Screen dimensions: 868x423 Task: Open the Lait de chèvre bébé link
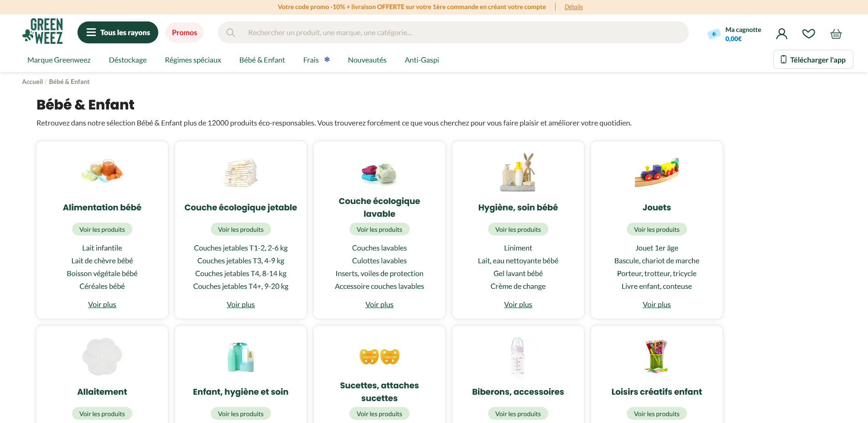pyautogui.click(x=102, y=261)
